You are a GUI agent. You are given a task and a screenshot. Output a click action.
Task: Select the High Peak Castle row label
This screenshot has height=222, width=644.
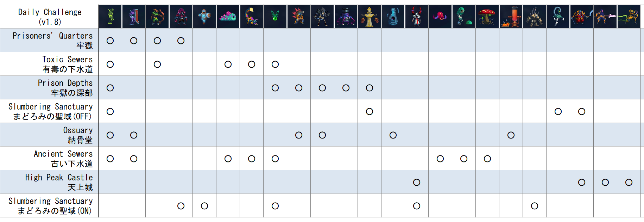pos(59,182)
